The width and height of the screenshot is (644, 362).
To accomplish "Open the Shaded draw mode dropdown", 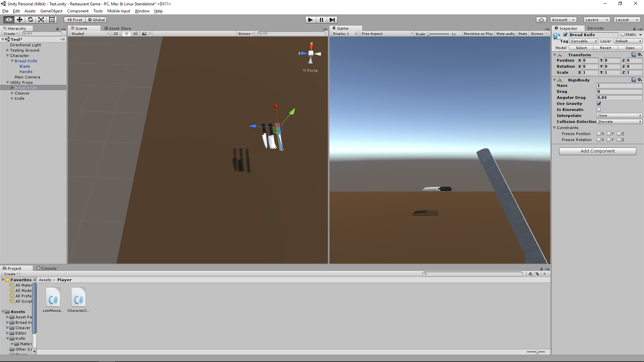I will point(90,34).
